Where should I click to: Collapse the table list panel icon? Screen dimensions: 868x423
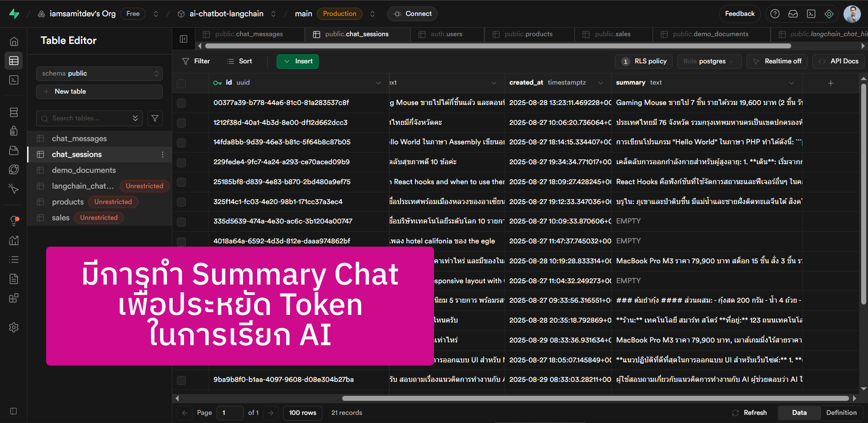(x=184, y=39)
